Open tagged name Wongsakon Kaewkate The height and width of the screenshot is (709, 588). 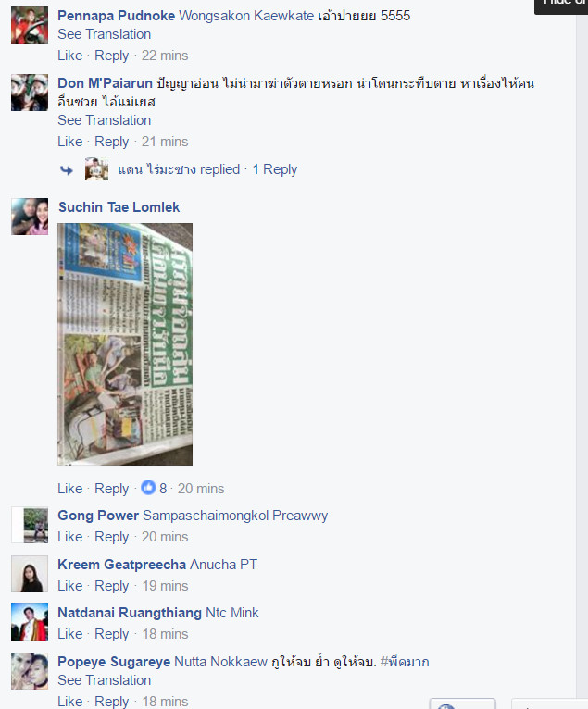coord(246,16)
